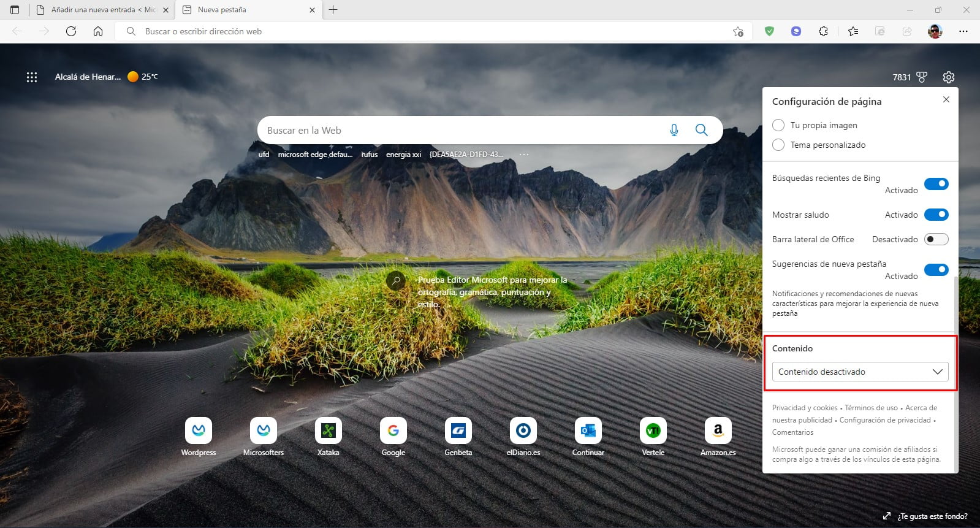This screenshot has width=980, height=528.
Task: Open the browser three-dot settings menu
Action: pos(963,31)
